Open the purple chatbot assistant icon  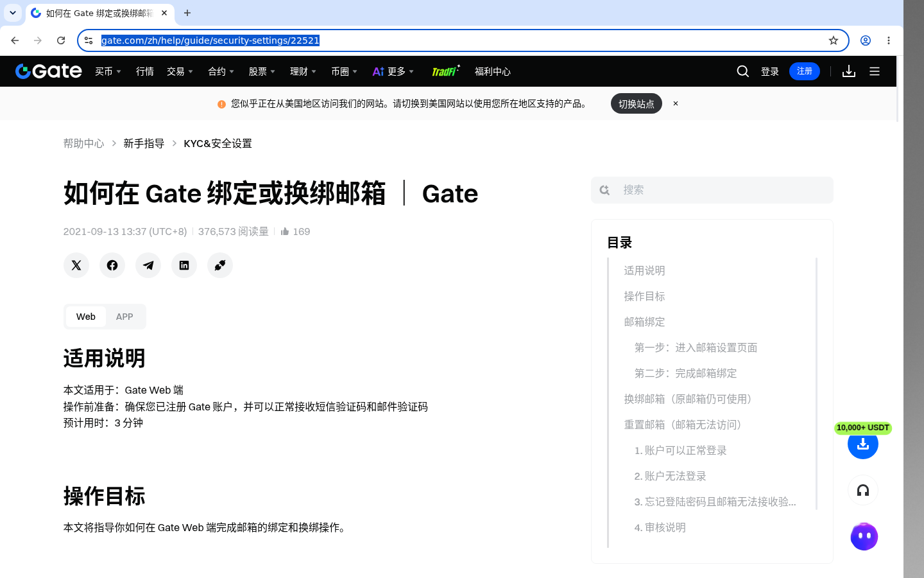pyautogui.click(x=864, y=537)
